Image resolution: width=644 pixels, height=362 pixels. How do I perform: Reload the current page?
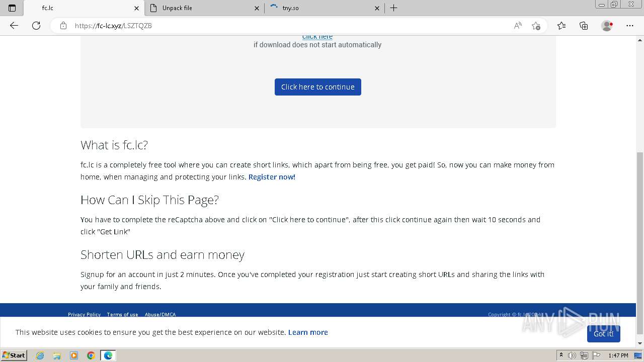36,26
